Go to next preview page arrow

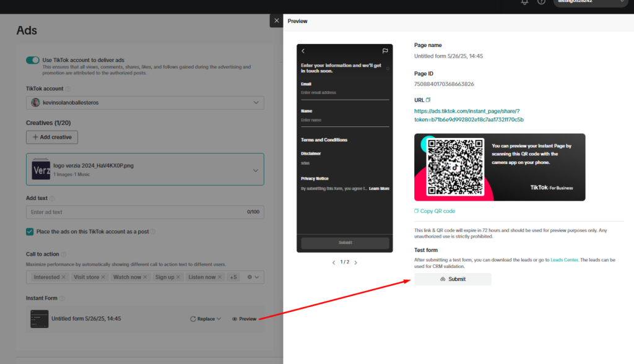355,262
